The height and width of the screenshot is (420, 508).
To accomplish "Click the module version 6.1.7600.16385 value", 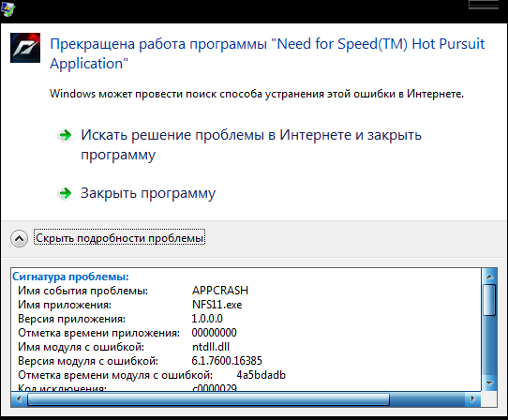I will point(227,361).
